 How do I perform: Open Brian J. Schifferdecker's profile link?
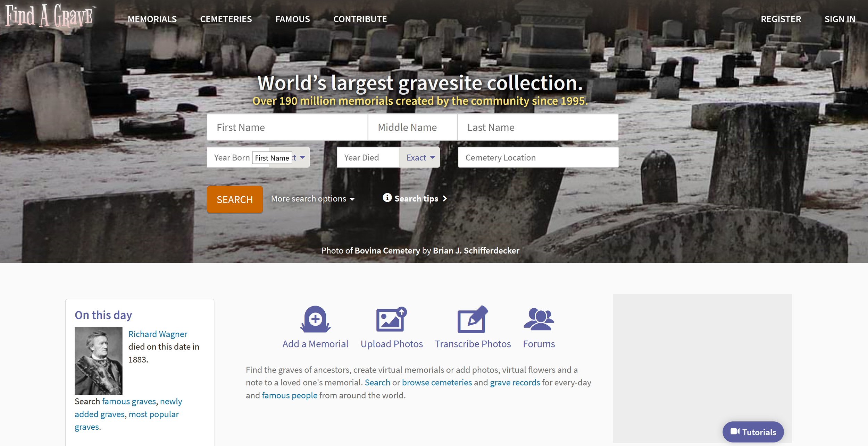pyautogui.click(x=476, y=250)
